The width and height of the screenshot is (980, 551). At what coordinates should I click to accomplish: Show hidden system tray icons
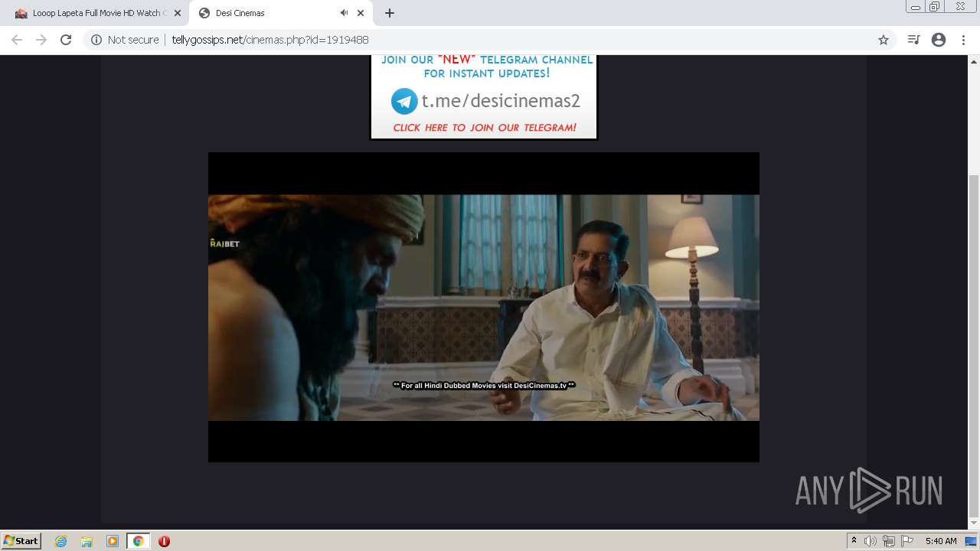(x=854, y=541)
